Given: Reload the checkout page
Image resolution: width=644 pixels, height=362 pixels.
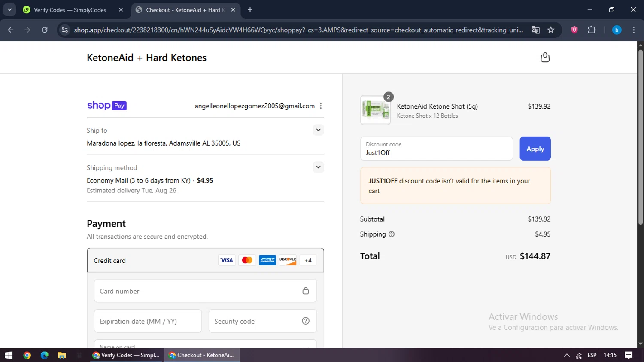Looking at the screenshot, I should pos(45,30).
